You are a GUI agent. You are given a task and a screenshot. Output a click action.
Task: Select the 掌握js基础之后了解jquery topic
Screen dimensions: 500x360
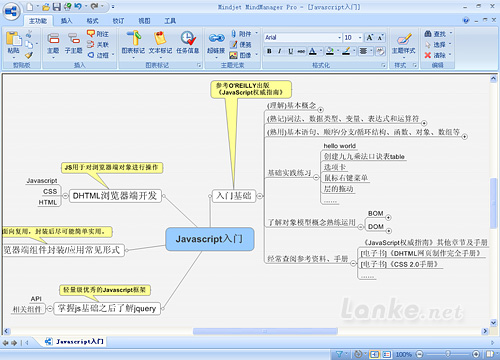(x=107, y=308)
